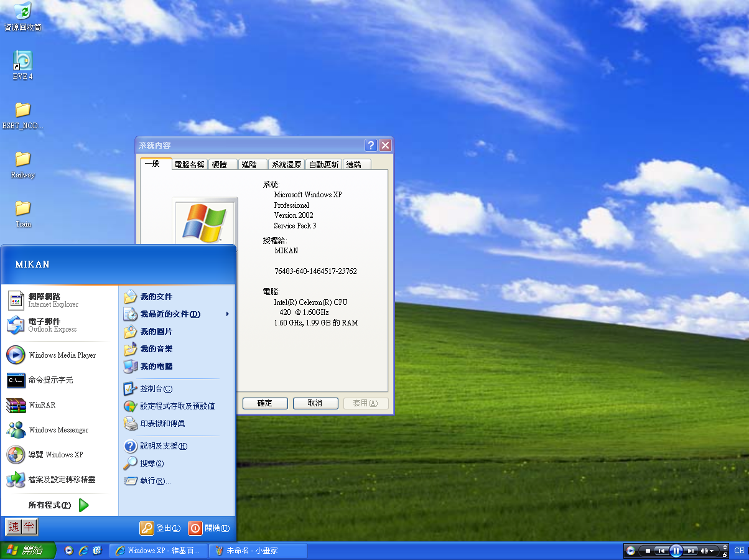This screenshot has width=749, height=560.
Task: Switch to the Automatic Updates (自動更新) tab
Action: tap(324, 165)
